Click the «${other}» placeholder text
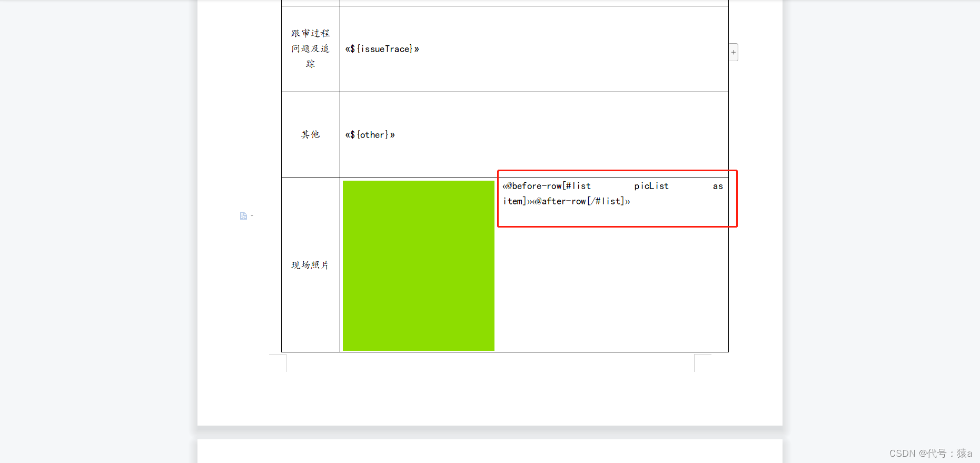Screen dimensions: 980x463 pyautogui.click(x=370, y=135)
